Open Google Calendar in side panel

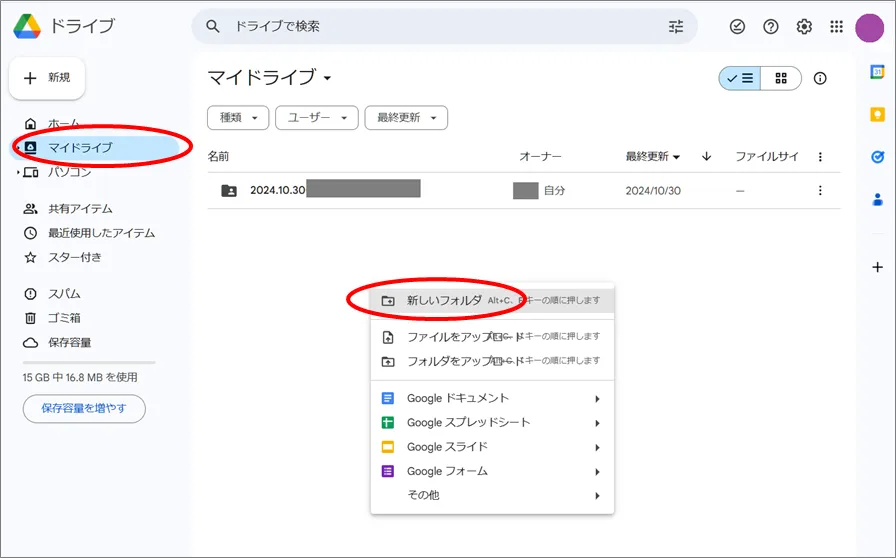coord(877,72)
